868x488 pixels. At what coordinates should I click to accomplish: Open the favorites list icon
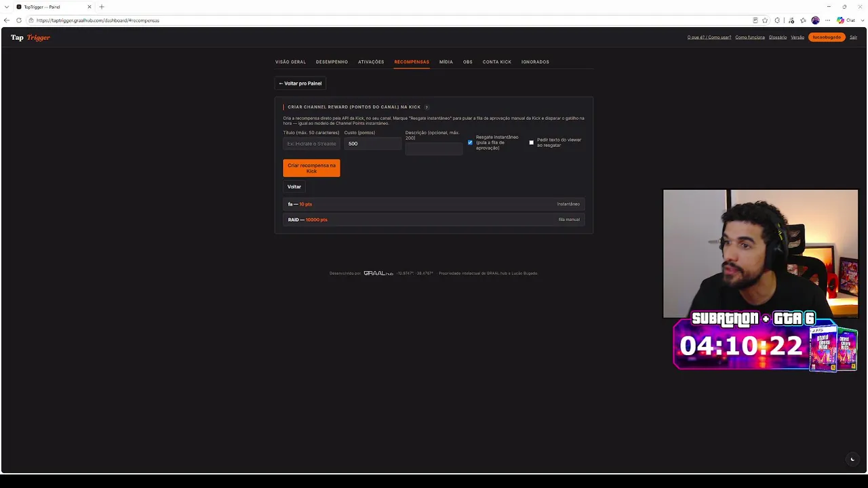pos(804,20)
